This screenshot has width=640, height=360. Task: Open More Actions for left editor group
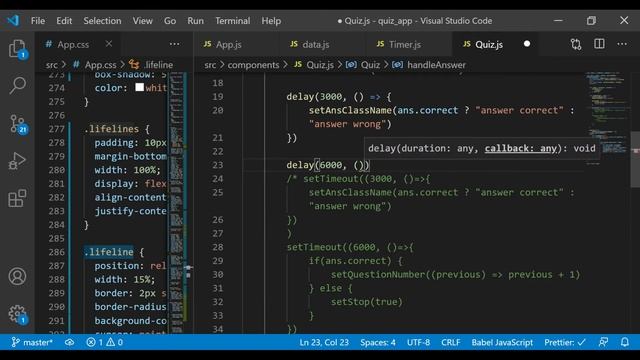tap(174, 44)
